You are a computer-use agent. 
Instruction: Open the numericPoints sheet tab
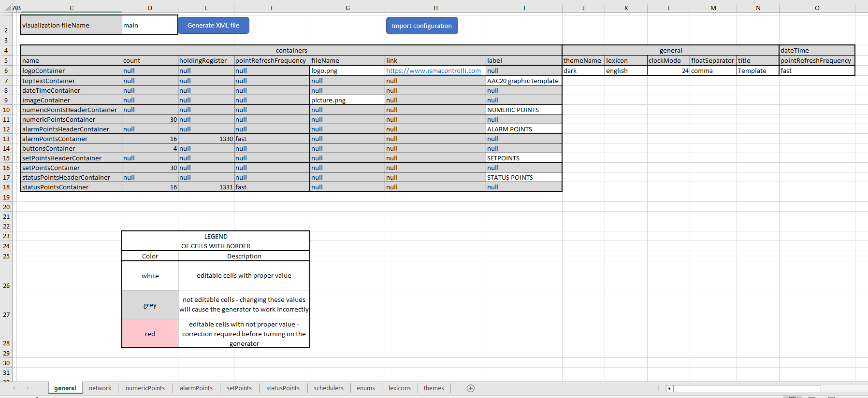[x=145, y=388]
